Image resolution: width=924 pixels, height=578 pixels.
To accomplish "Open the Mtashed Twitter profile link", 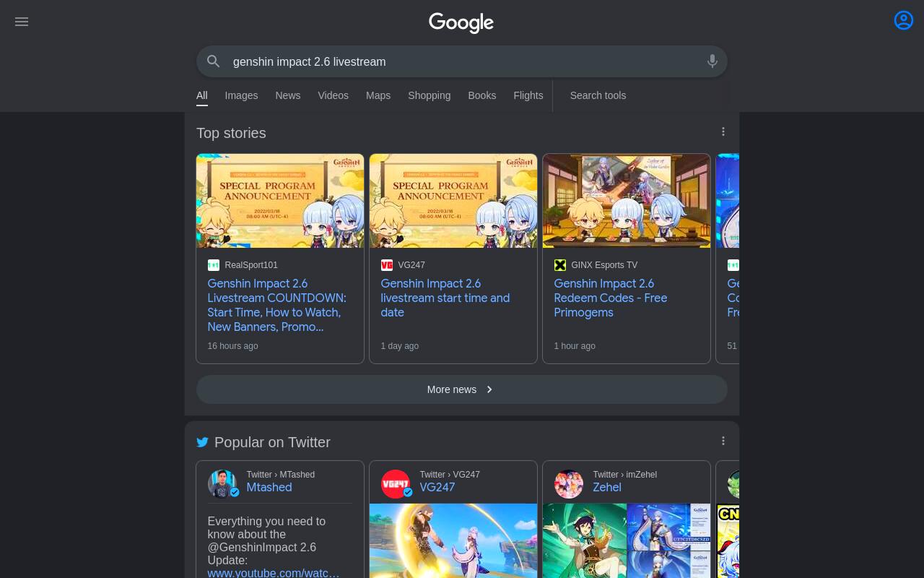I will point(269,487).
